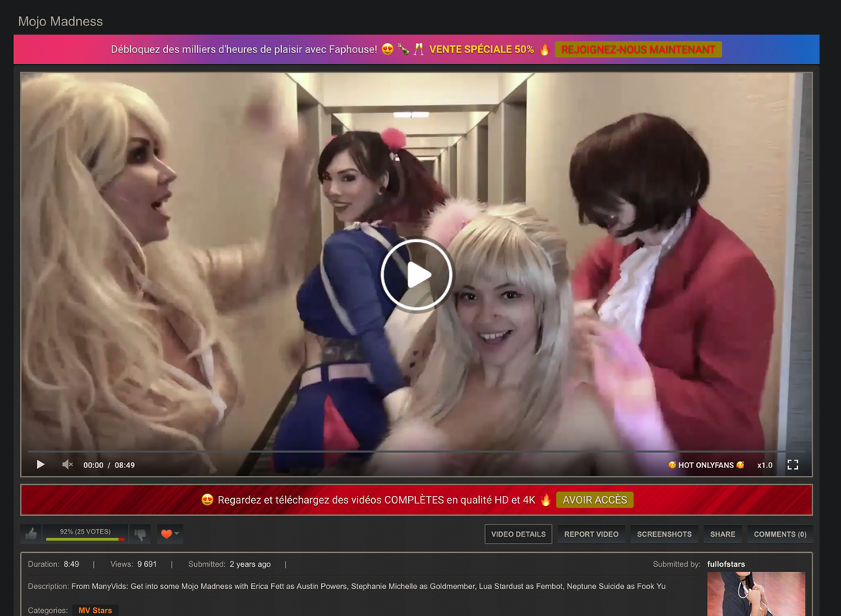
Task: Open the REPORT VIDEO tab
Action: tap(591, 534)
